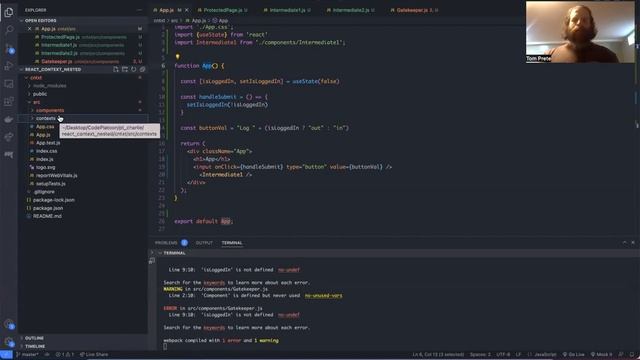The image size is (640, 360).
Task: Open the Accounts icon in the activity bar
Action: tap(9, 324)
